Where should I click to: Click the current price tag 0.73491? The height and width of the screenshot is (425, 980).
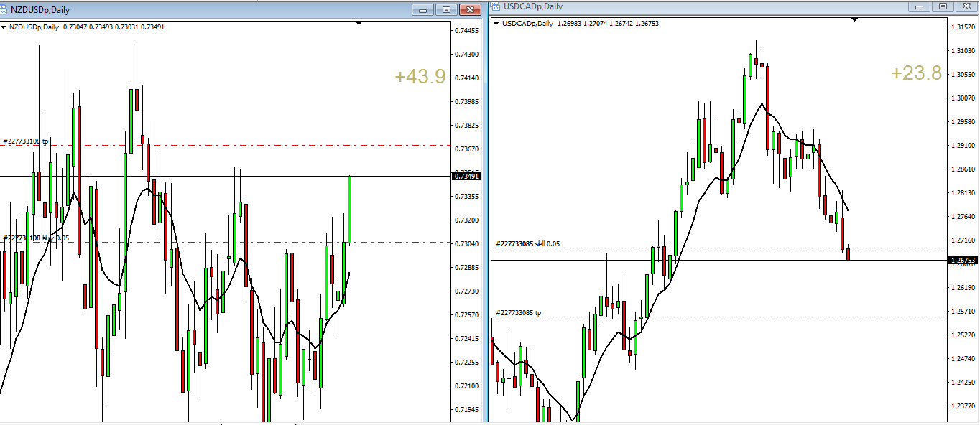tap(466, 176)
